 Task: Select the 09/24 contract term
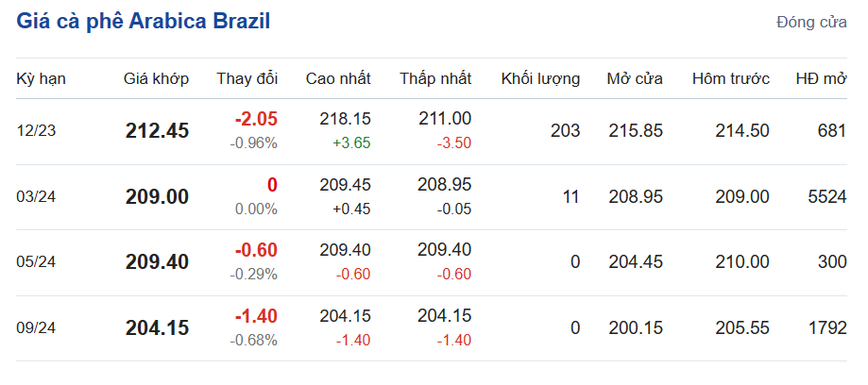(x=37, y=328)
